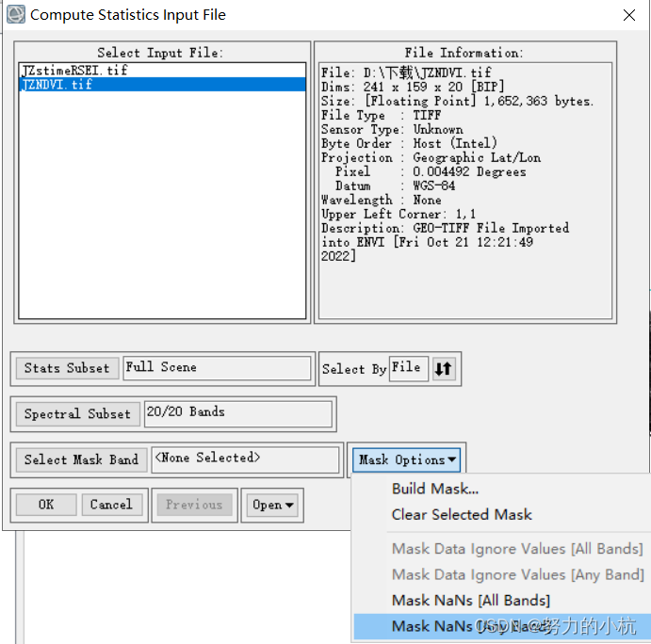Image resolution: width=651 pixels, height=644 pixels.
Task: Choose Mask NaNs [All Bands]
Action: pyautogui.click(x=471, y=601)
